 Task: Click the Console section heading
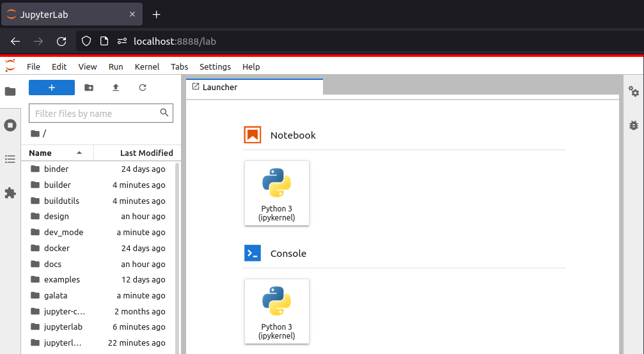coord(288,253)
